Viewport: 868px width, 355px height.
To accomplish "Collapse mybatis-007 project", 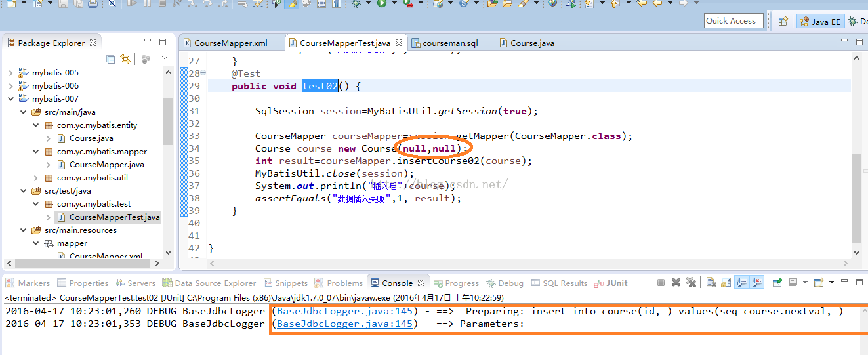I will pyautogui.click(x=10, y=99).
